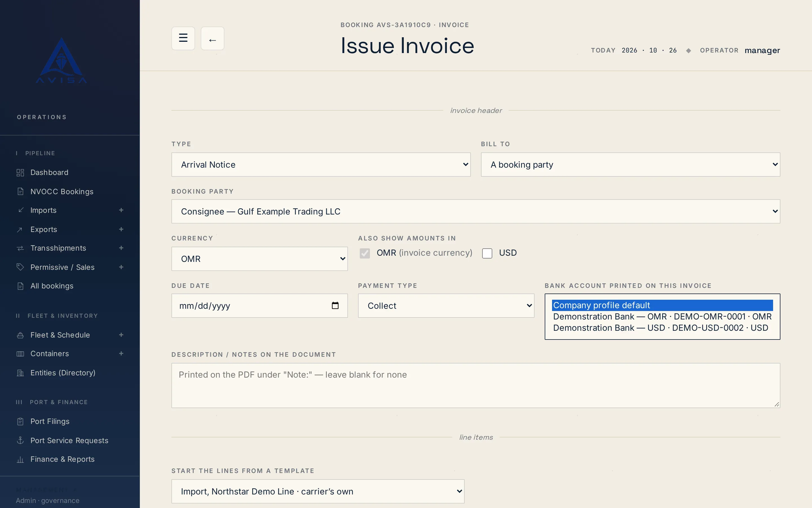Click the Avisa logo
The width and height of the screenshot is (812, 508).
click(x=61, y=60)
